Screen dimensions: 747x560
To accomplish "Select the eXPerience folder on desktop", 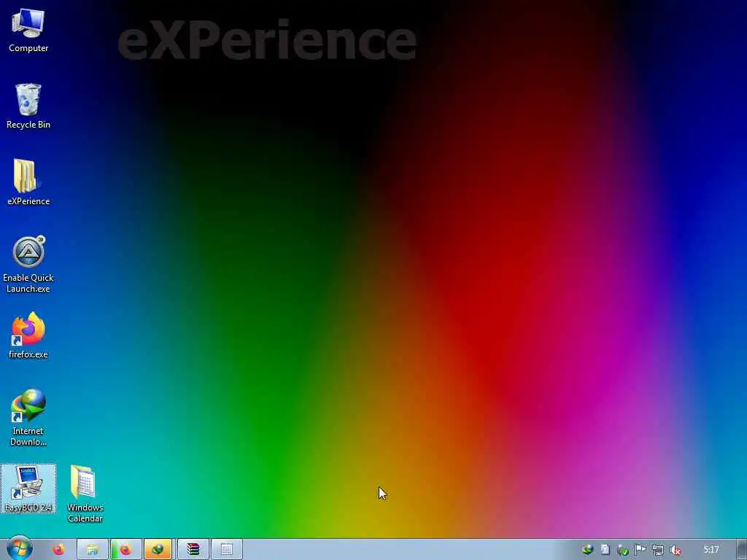I will tap(28, 182).
